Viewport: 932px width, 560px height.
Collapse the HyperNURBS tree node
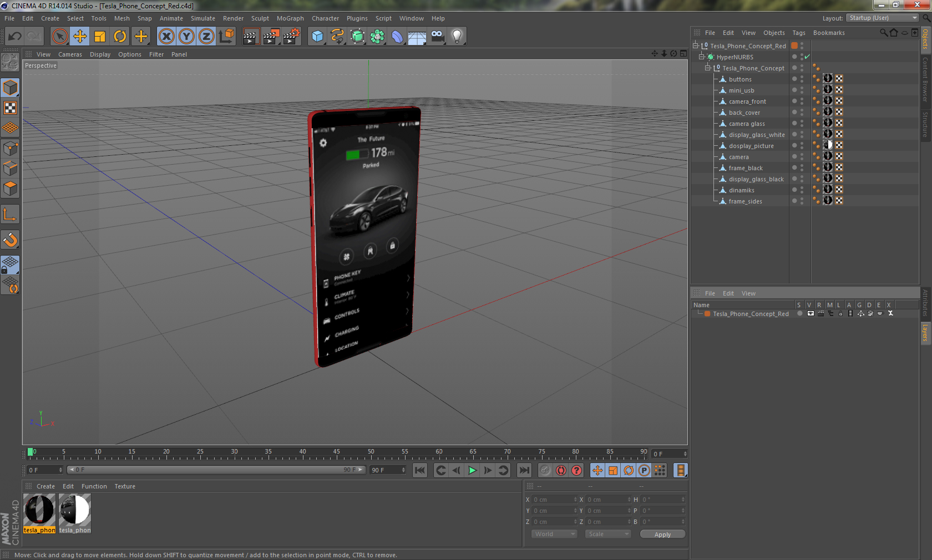click(x=701, y=57)
